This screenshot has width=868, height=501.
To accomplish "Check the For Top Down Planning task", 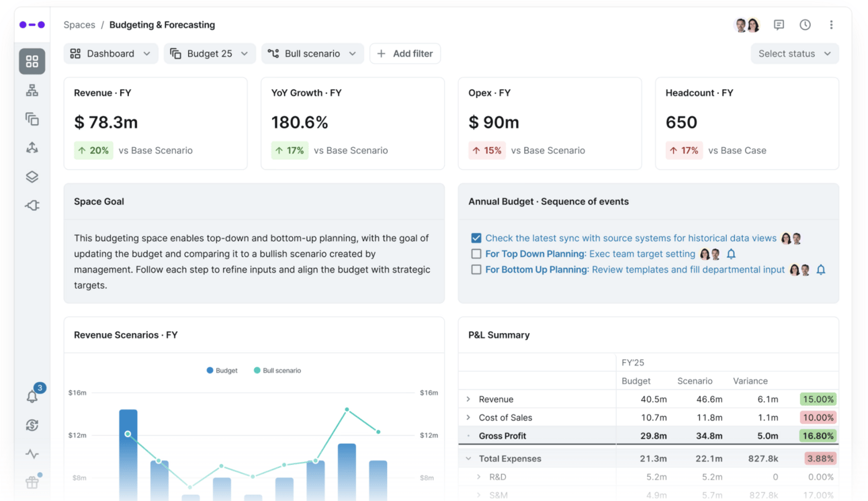I will 476,254.
